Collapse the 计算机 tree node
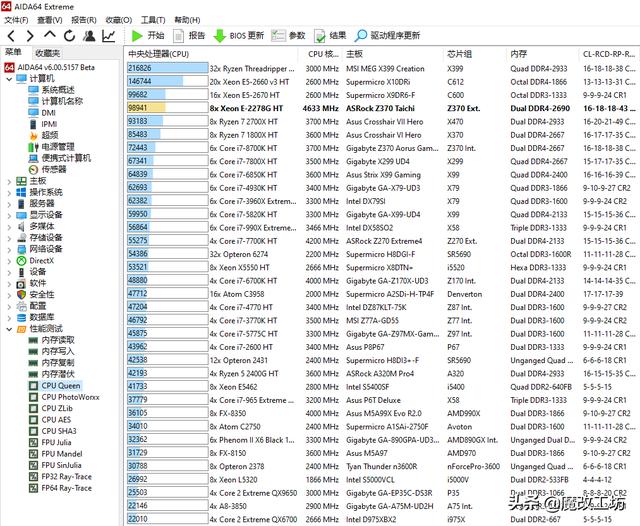640x526 pixels. coord(8,78)
